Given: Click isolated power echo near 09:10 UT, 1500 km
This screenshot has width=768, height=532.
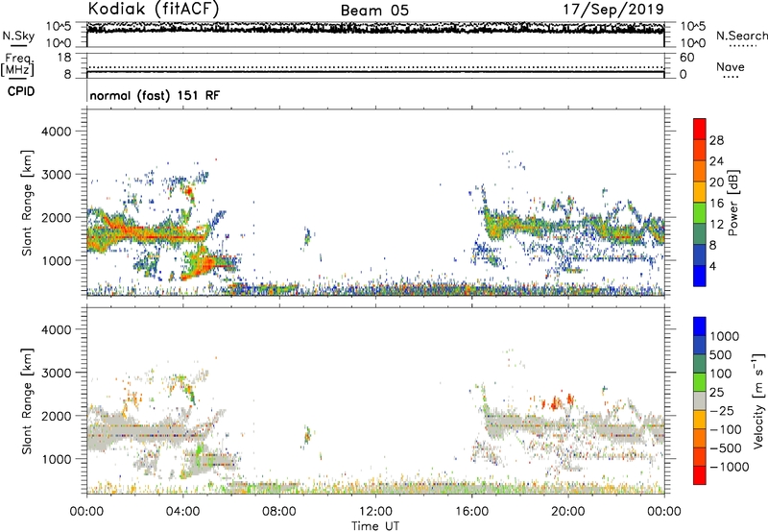Looking at the screenshot, I should [307, 237].
